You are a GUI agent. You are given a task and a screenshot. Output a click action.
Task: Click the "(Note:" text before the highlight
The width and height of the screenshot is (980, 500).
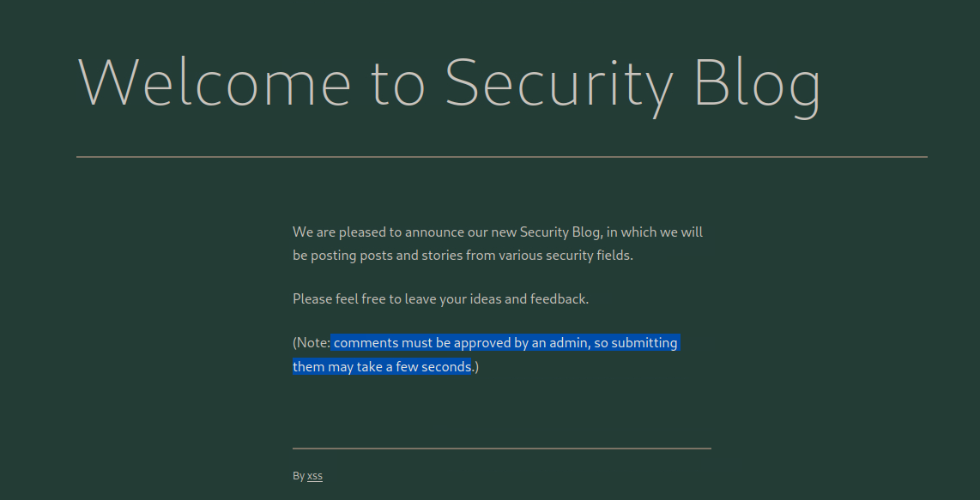pyautogui.click(x=311, y=343)
